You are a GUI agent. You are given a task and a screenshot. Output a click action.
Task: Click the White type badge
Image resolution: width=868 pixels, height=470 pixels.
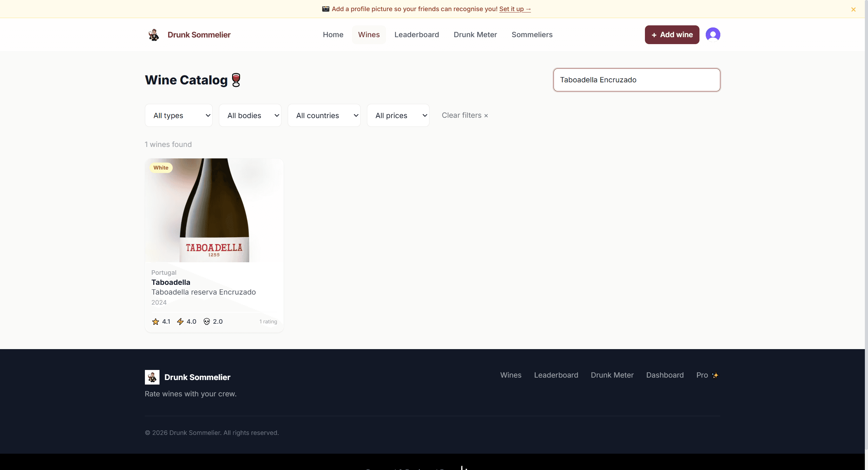coord(161,168)
